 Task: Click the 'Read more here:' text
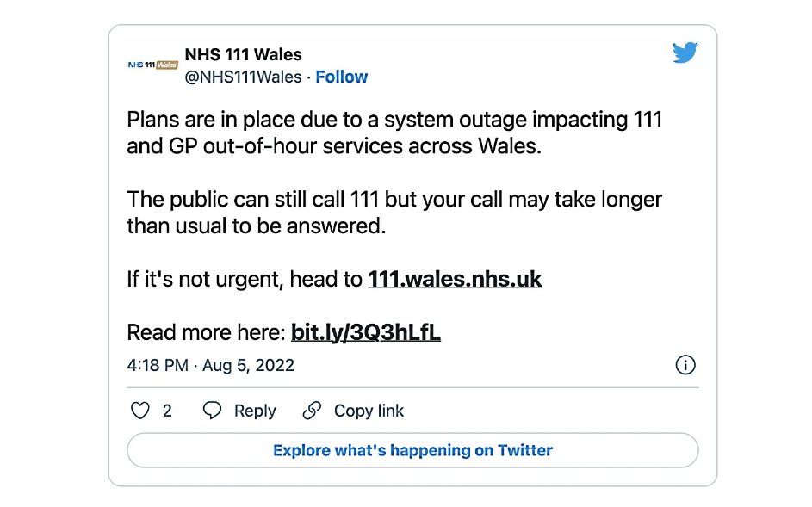(x=206, y=332)
